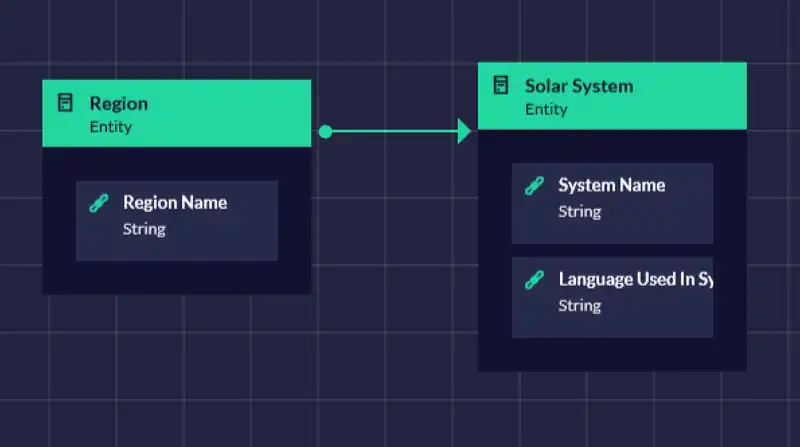Select the Solar System title text

pos(578,86)
